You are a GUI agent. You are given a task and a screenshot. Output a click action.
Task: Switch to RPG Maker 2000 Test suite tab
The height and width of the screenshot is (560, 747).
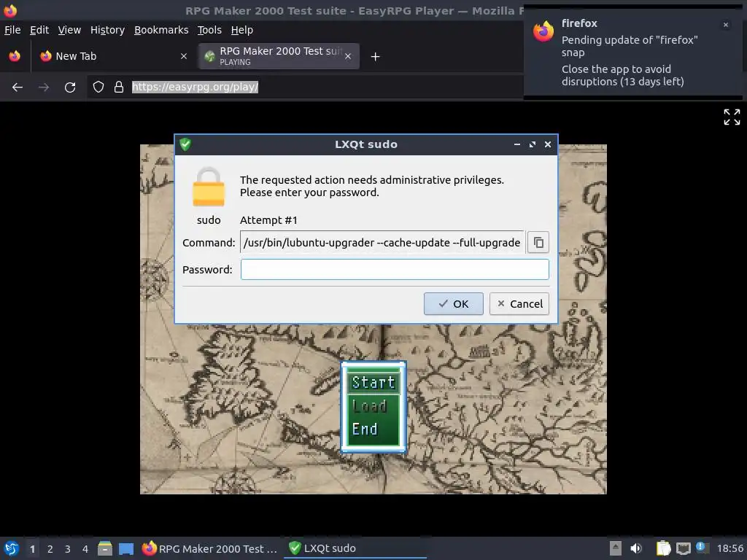(x=279, y=56)
